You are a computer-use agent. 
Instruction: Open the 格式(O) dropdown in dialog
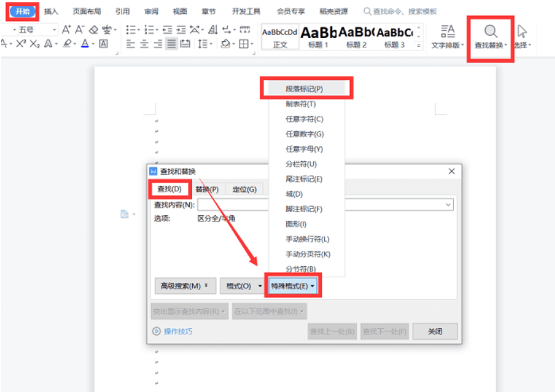242,286
